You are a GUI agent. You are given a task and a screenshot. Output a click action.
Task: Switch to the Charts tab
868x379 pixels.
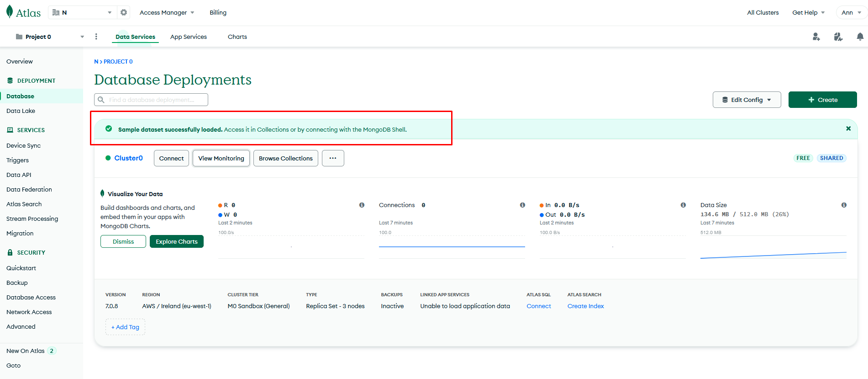tap(237, 37)
